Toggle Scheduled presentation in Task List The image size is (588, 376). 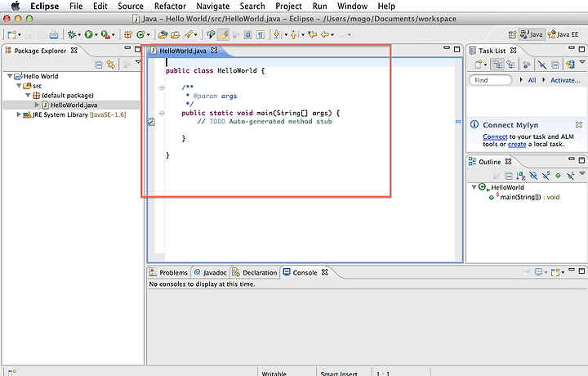point(510,65)
